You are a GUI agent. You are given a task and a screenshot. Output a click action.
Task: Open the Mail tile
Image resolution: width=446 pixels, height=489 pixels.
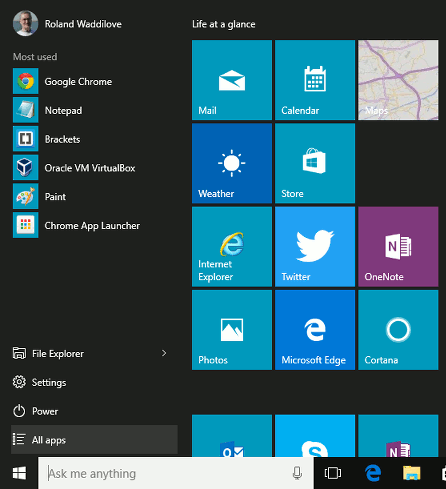tap(232, 80)
